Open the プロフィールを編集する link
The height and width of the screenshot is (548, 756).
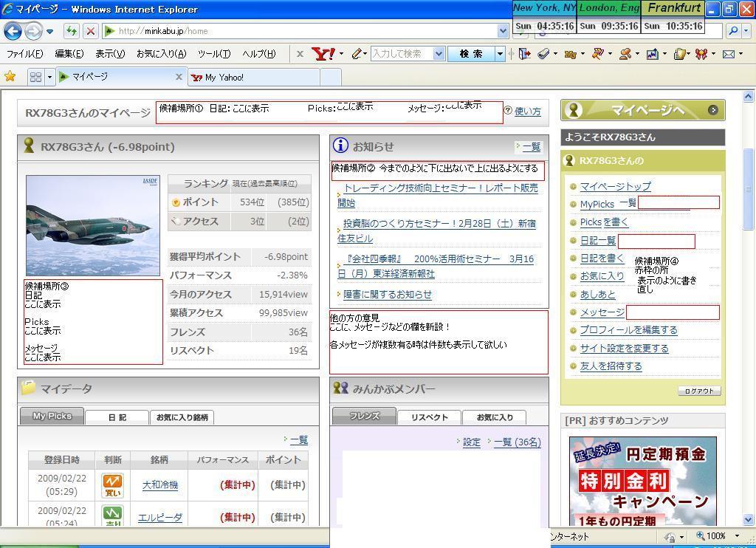click(628, 330)
